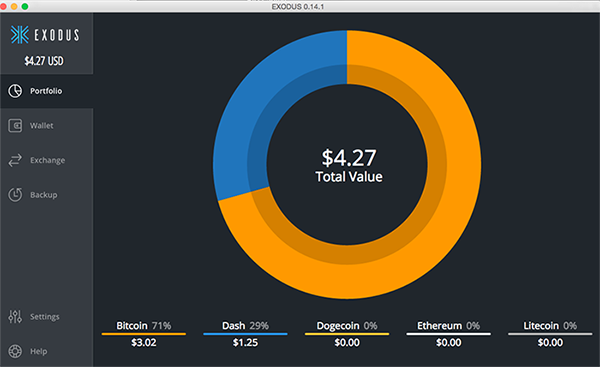Open the Backup clock icon
This screenshot has width=600, height=367.
(x=15, y=194)
